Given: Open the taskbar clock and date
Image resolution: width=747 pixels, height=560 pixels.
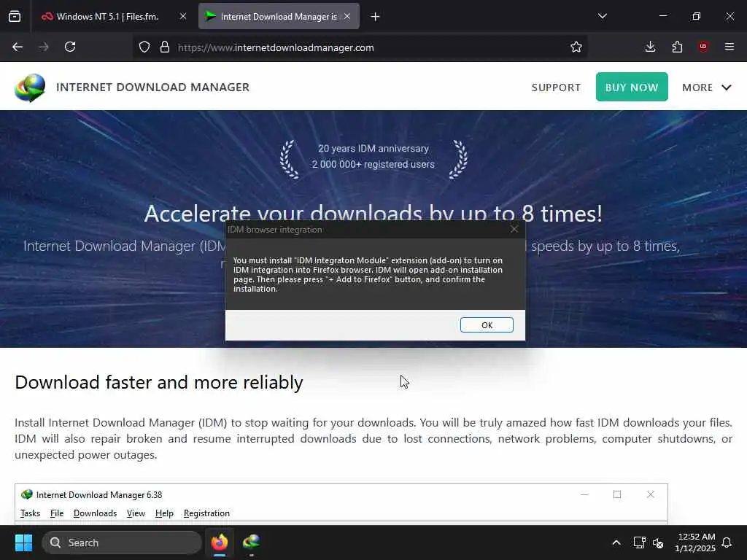Looking at the screenshot, I should point(695,542).
